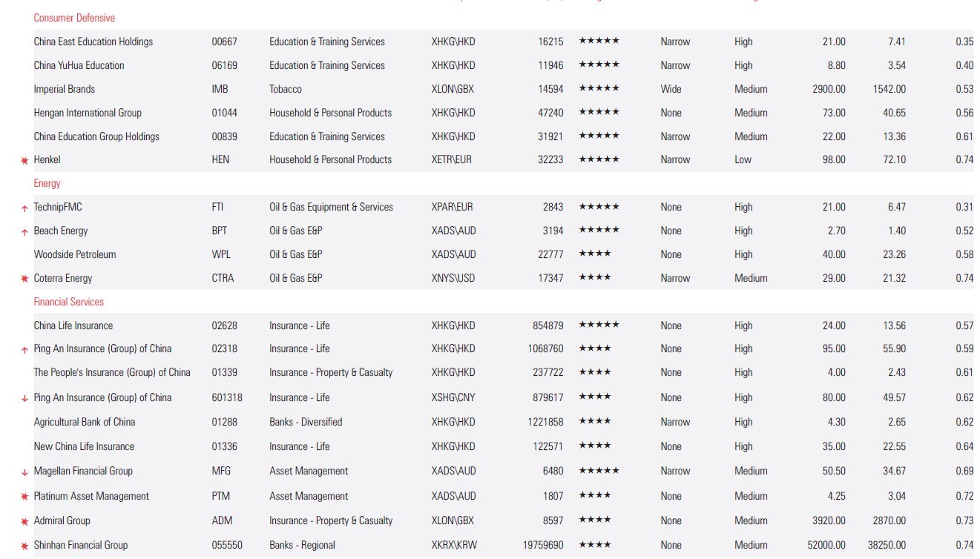This screenshot has height=559, width=980.
Task: Click the red star next to Shinhan Financial Group
Action: click(x=24, y=546)
